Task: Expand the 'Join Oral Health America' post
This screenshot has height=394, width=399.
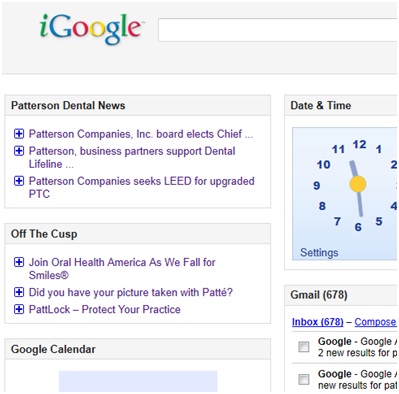Action: coord(19,262)
